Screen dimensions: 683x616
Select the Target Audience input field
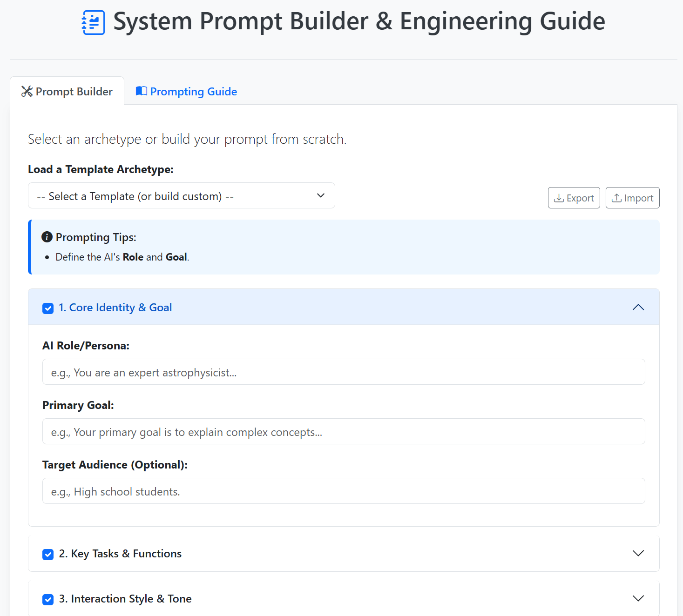pyautogui.click(x=344, y=491)
